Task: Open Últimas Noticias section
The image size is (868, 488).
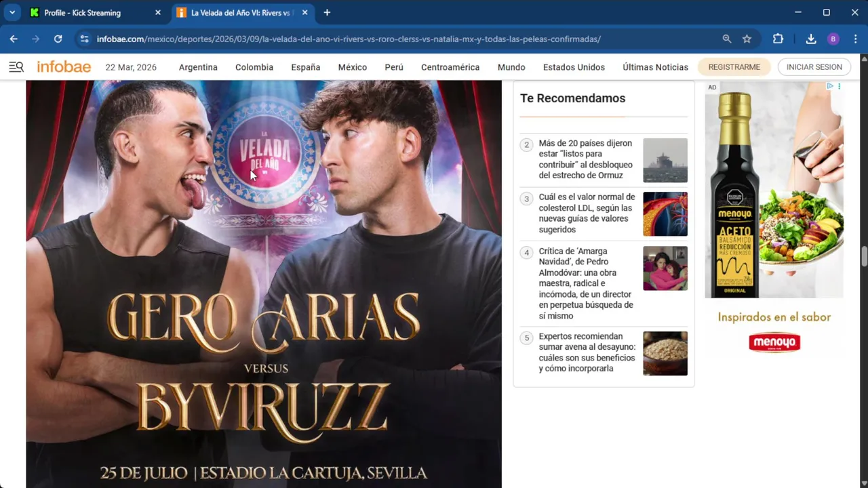Action: [655, 67]
